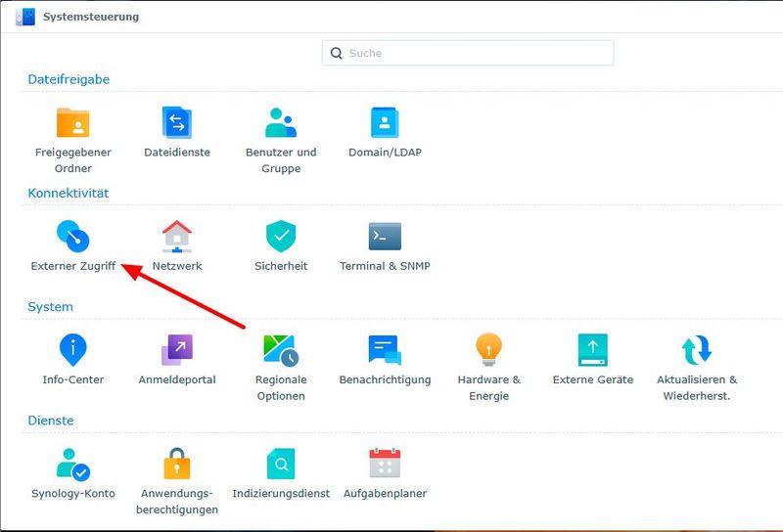The height and width of the screenshot is (532, 783).
Task: Focus the Suche search field
Action: pyautogui.click(x=468, y=53)
